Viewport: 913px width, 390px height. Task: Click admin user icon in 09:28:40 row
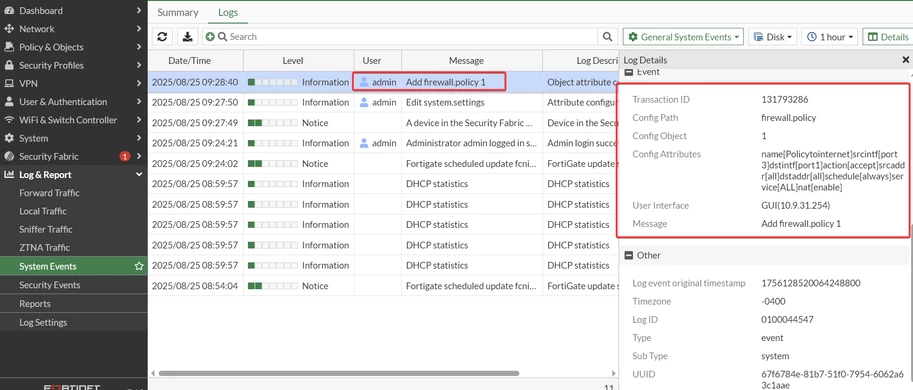(364, 82)
